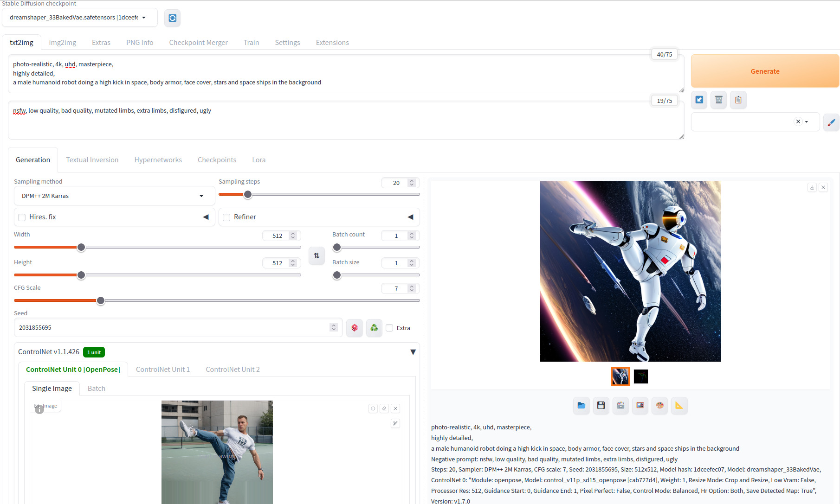Click the recycle icon to reuse last seed
840x504 pixels.
pyautogui.click(x=374, y=327)
